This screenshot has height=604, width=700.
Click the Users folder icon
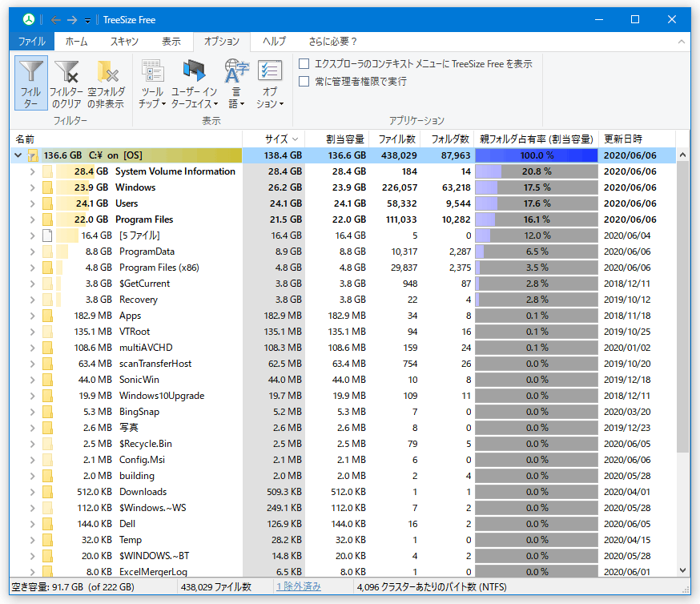point(47,203)
